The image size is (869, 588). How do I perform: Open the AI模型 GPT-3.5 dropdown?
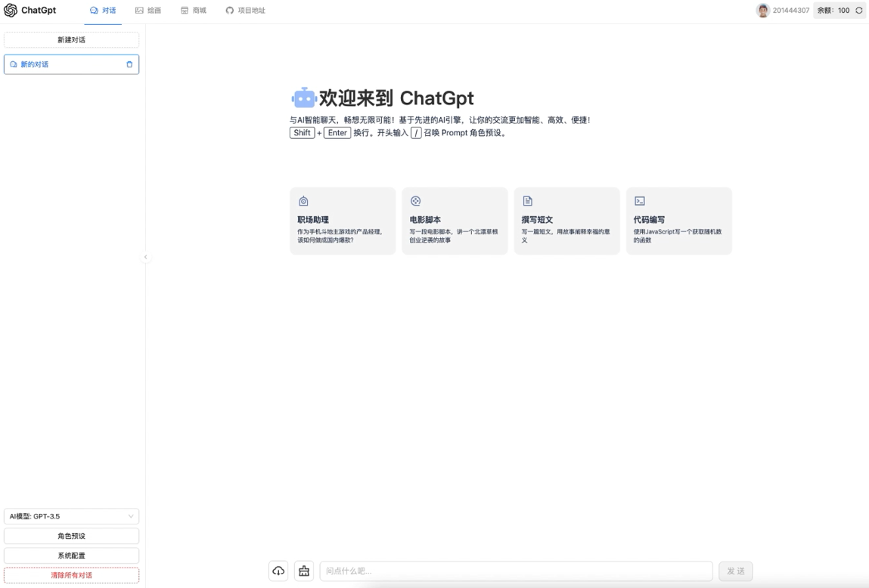click(71, 515)
